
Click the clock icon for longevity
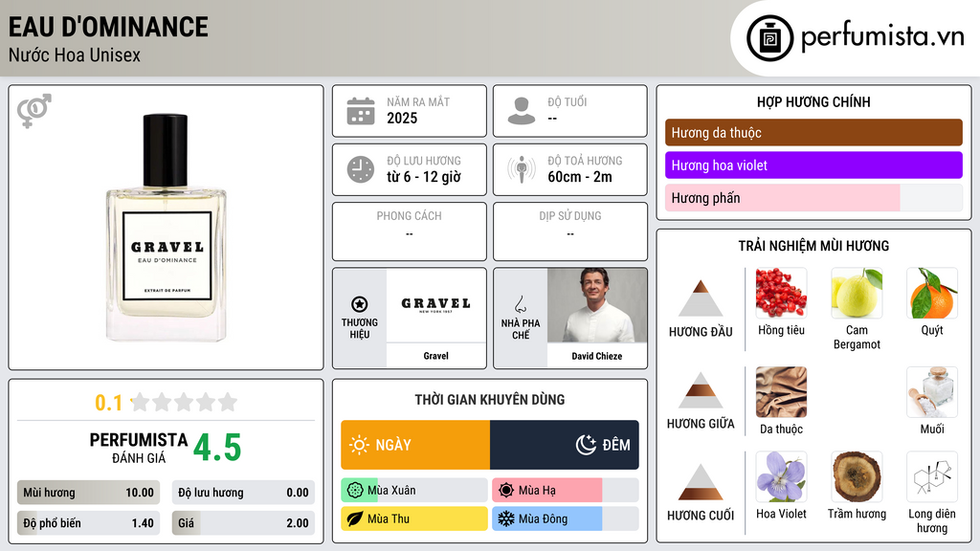[x=361, y=169]
